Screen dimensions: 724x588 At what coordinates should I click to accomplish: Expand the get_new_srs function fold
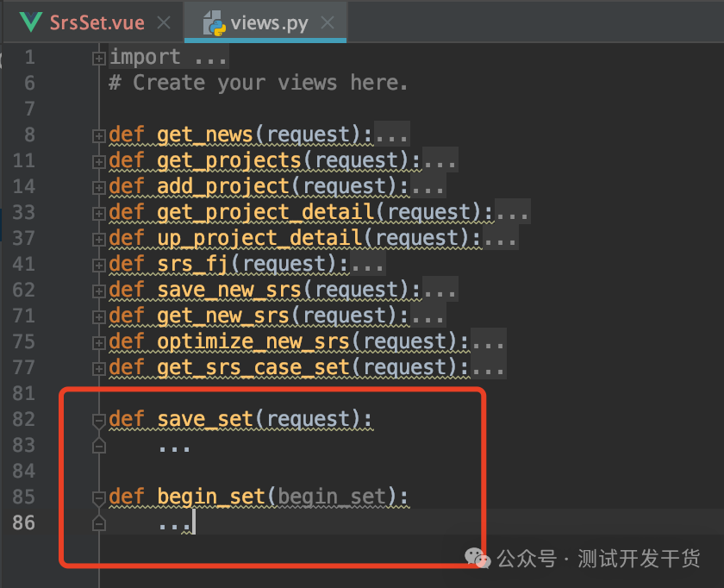click(x=98, y=317)
